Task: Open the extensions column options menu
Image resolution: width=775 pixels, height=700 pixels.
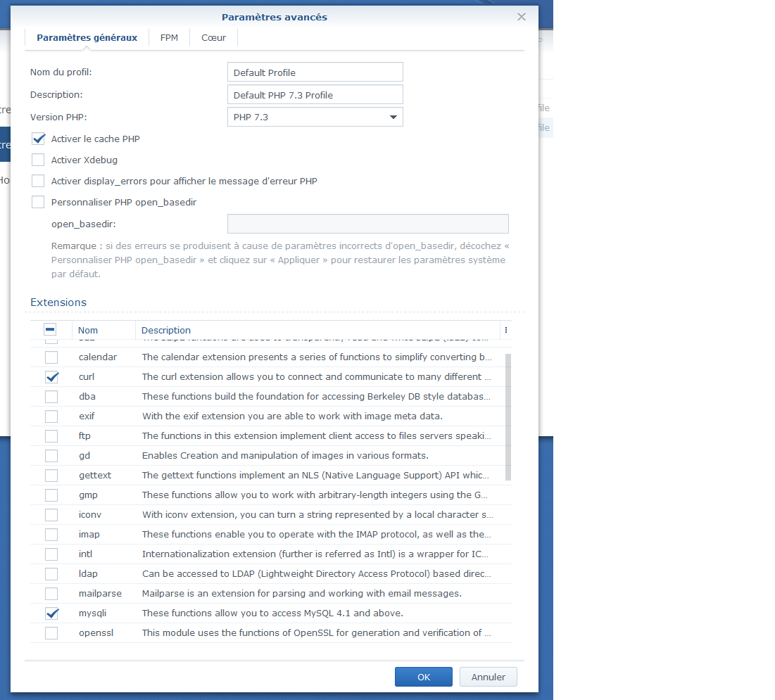Action: 505,330
